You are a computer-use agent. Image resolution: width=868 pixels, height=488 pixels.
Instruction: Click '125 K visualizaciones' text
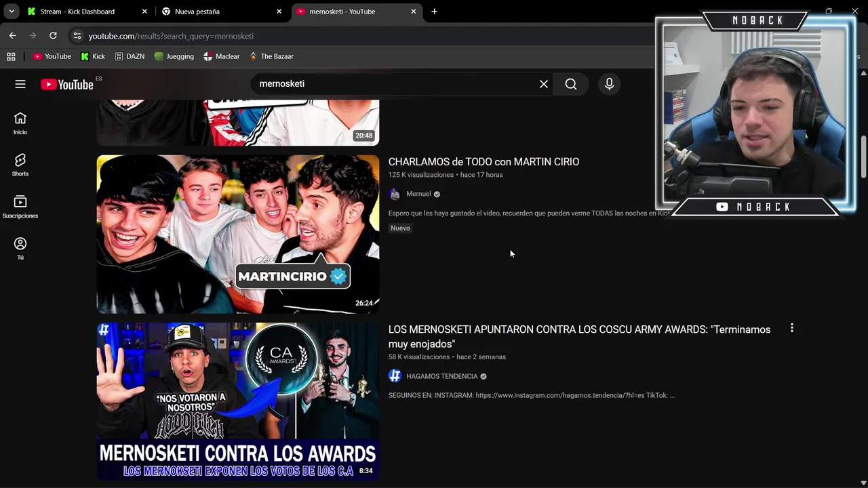[421, 175]
